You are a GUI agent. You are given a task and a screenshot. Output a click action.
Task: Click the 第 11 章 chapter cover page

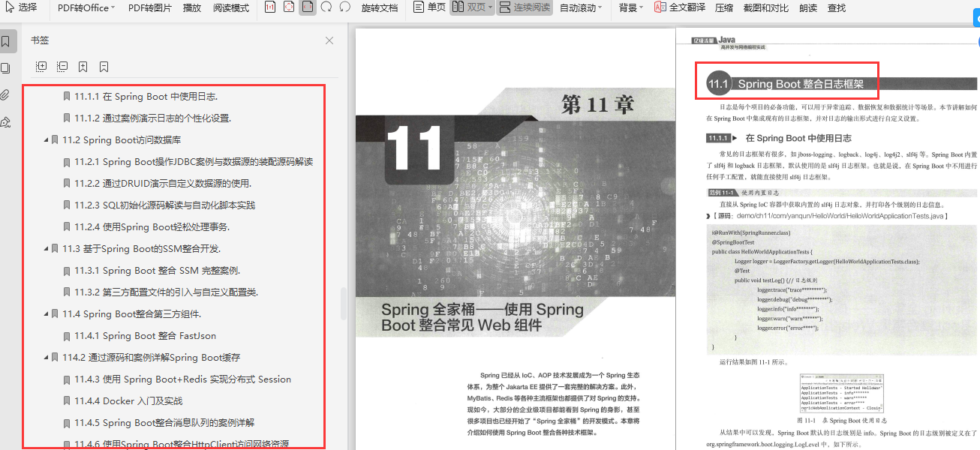click(516, 239)
